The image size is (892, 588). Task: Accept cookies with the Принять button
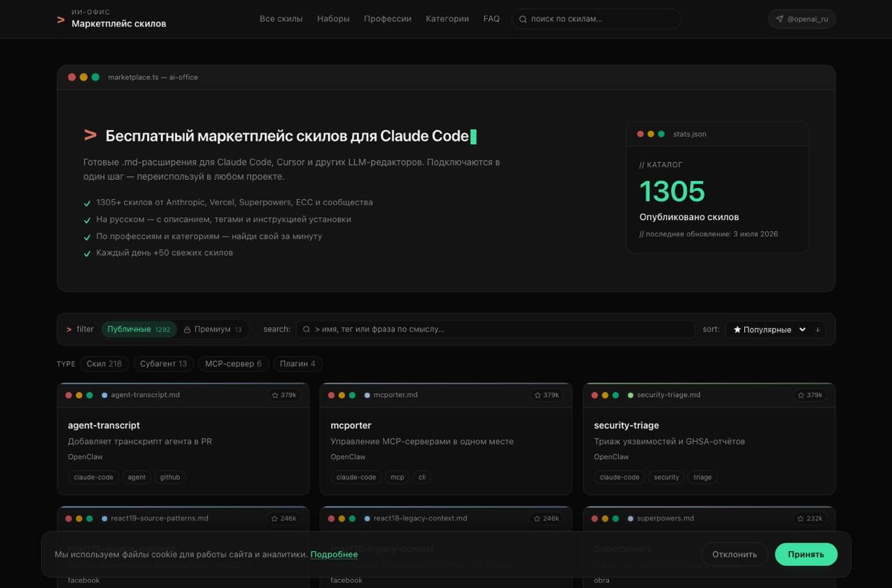coord(806,555)
